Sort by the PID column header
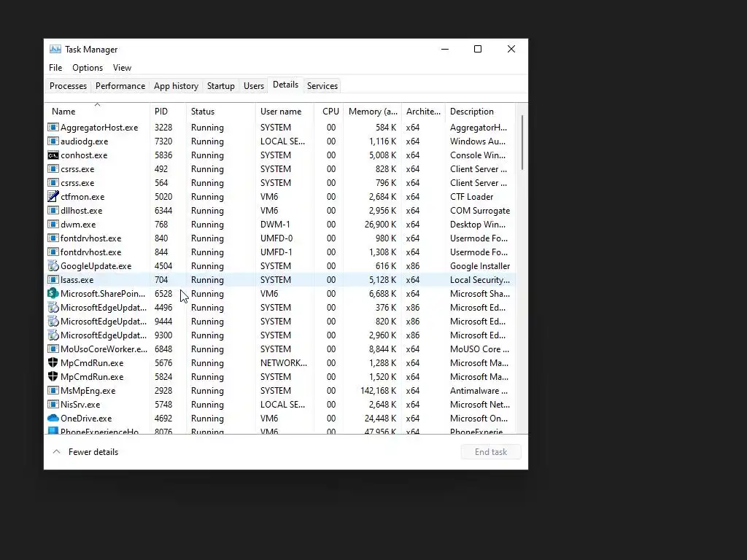Screen dimensions: 747x560 pyautogui.click(x=168, y=112)
